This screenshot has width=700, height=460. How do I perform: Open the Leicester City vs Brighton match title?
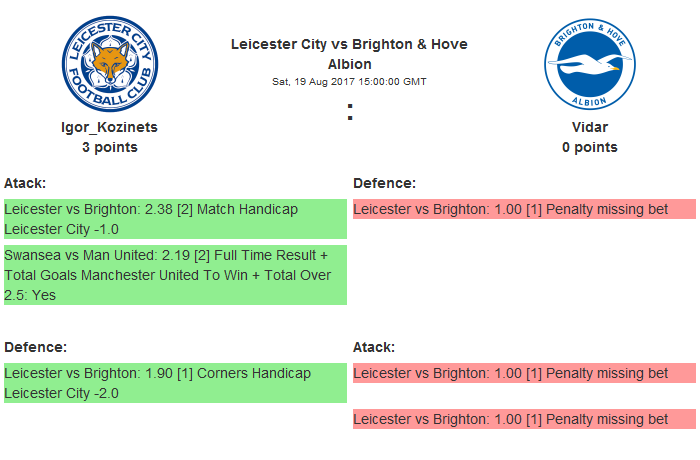pos(349,54)
